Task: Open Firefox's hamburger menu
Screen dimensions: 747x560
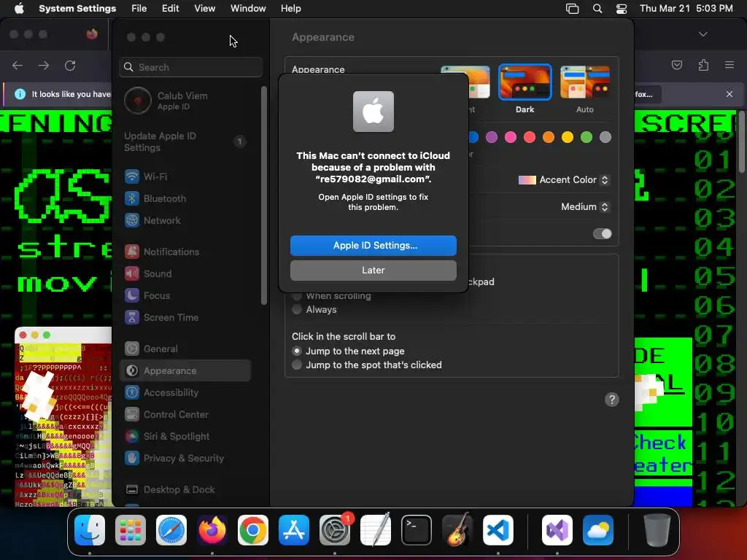Action: click(x=729, y=65)
